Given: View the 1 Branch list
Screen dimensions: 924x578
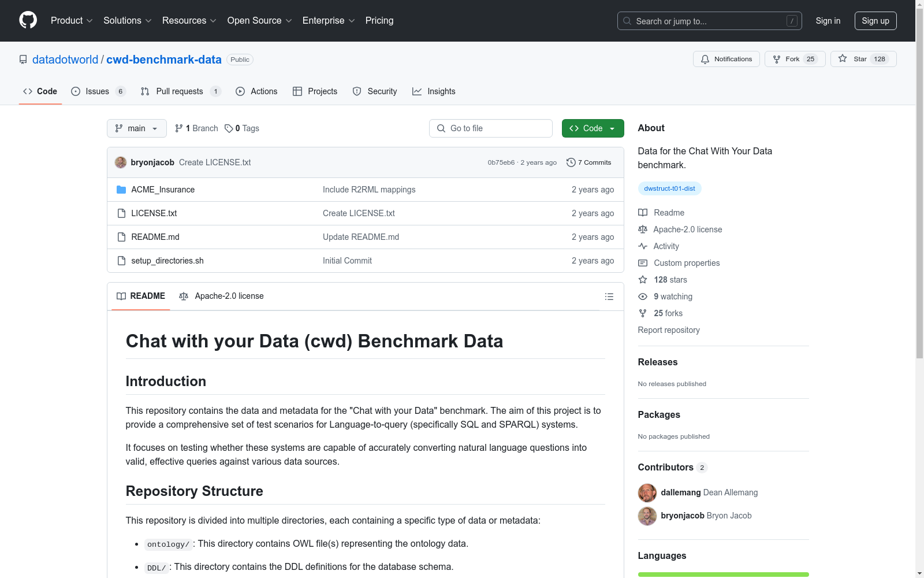Looking at the screenshot, I should [196, 128].
